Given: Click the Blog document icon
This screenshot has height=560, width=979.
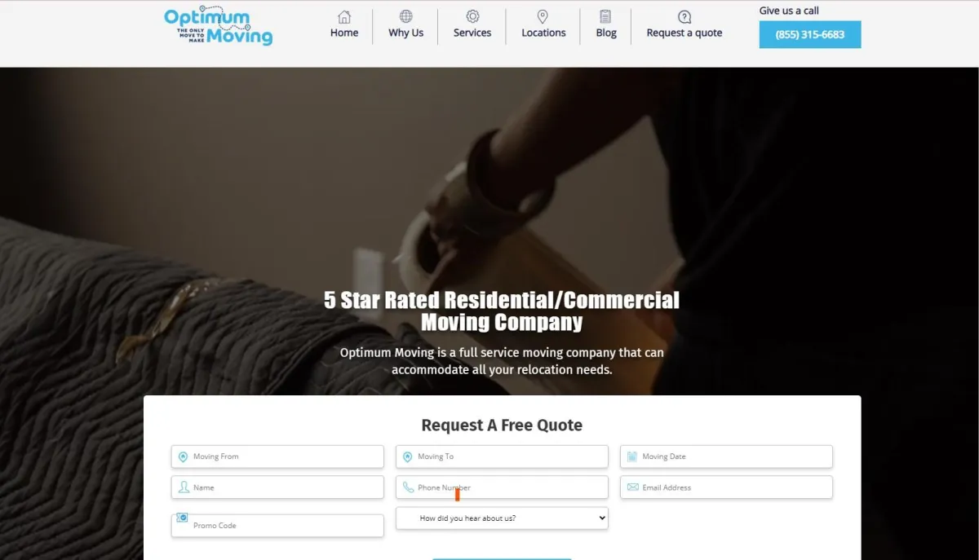Looking at the screenshot, I should pyautogui.click(x=605, y=17).
